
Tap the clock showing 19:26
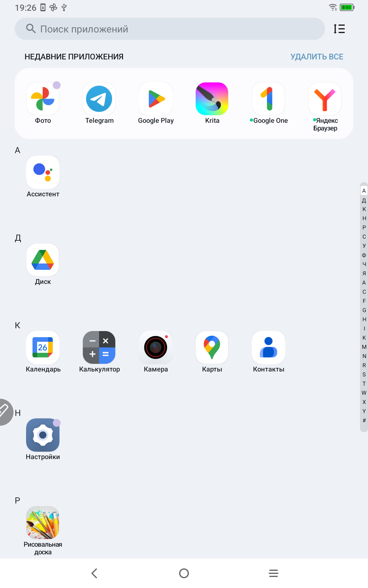(x=25, y=8)
